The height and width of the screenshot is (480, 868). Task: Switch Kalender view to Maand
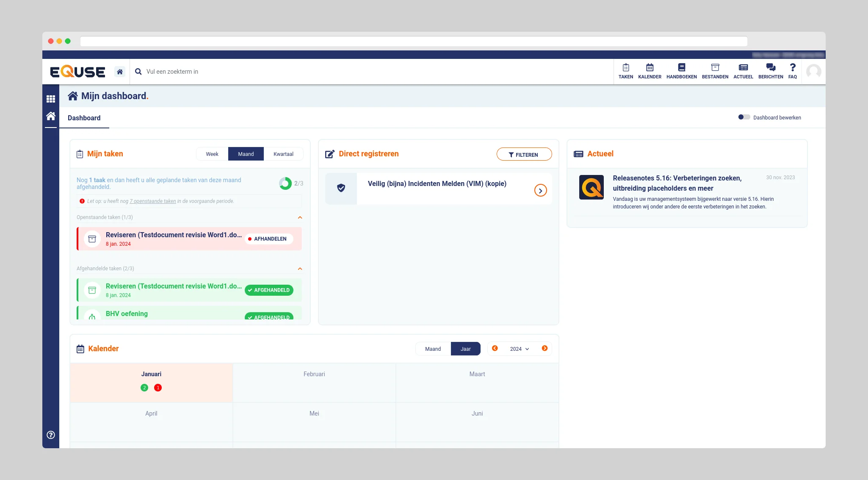click(x=433, y=349)
